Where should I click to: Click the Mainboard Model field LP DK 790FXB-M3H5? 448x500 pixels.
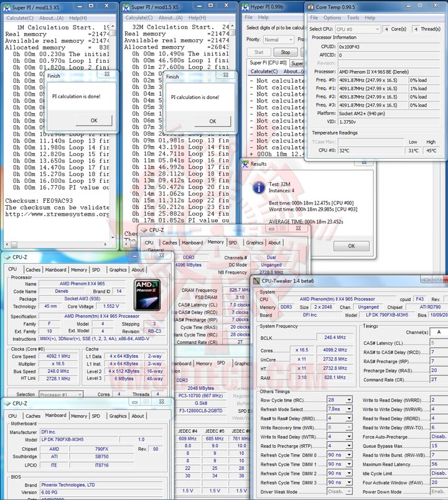[x=80, y=440]
